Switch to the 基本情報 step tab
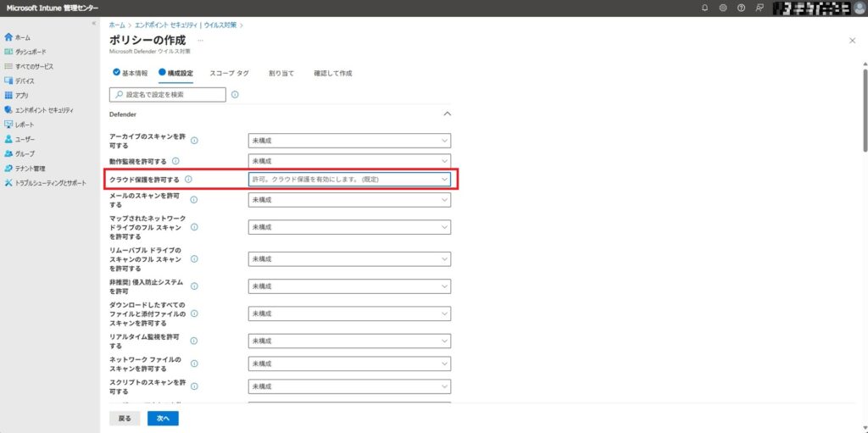This screenshot has width=868, height=433. tap(130, 73)
